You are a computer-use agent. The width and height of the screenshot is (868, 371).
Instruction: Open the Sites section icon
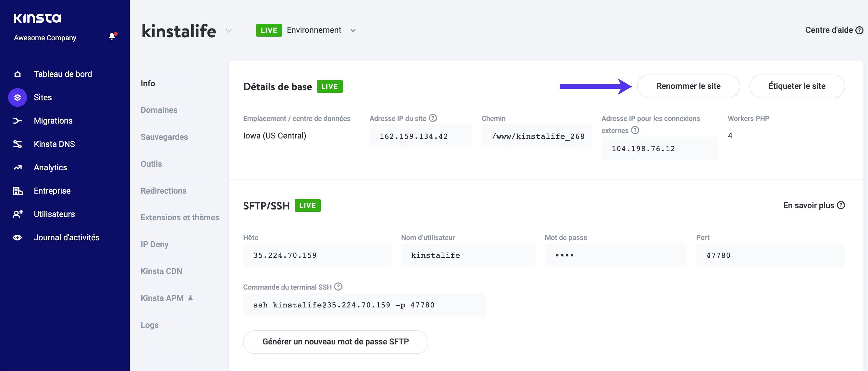point(17,97)
